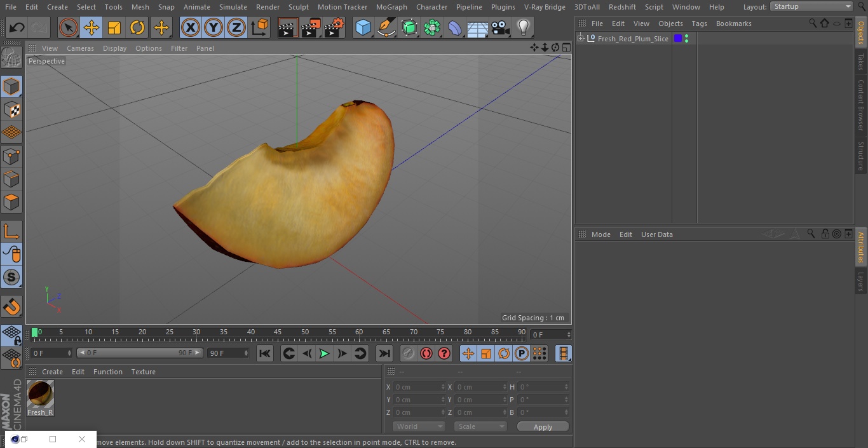868x448 pixels.
Task: Click the X position input field
Action: [419, 387]
